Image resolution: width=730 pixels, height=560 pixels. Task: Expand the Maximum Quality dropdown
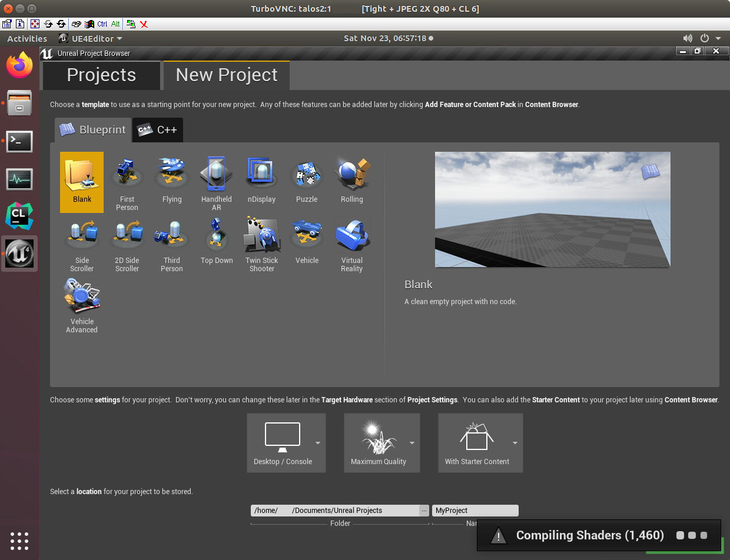[412, 443]
